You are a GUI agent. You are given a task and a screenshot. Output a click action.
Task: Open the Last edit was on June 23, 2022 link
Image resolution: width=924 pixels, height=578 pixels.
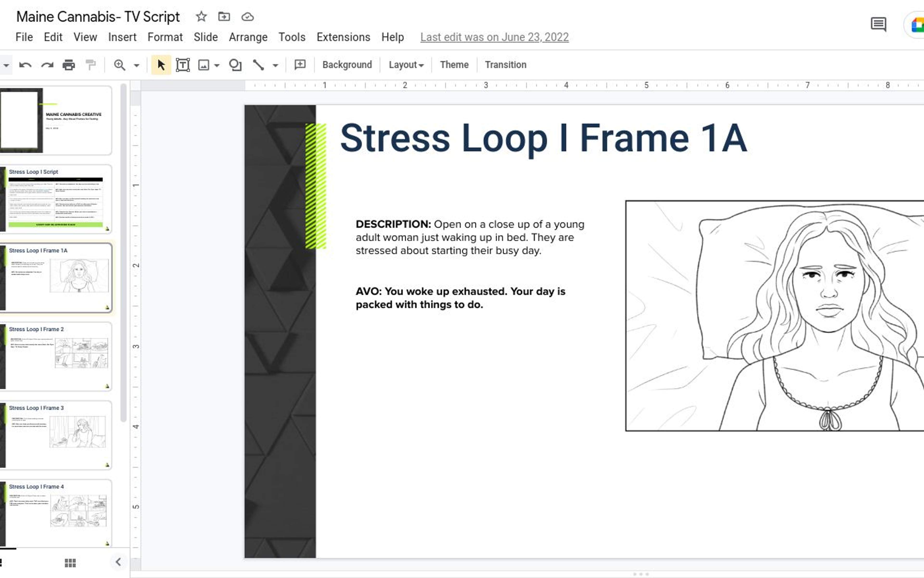coord(494,37)
